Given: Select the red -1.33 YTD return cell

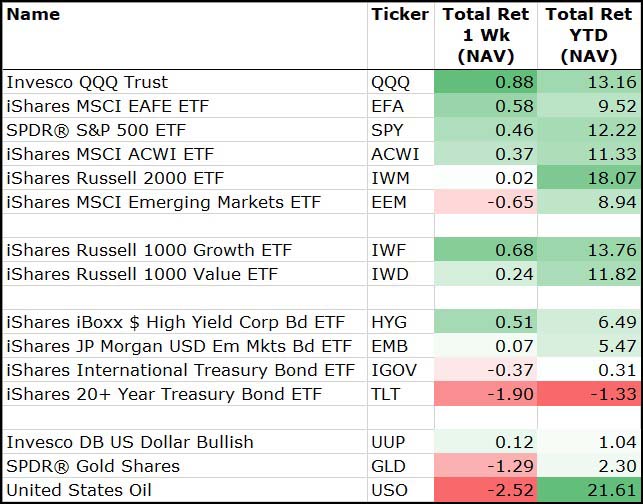Looking at the screenshot, I should pos(589,394).
